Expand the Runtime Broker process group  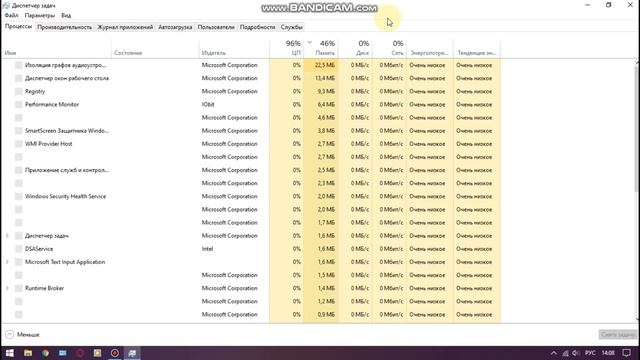click(7, 288)
